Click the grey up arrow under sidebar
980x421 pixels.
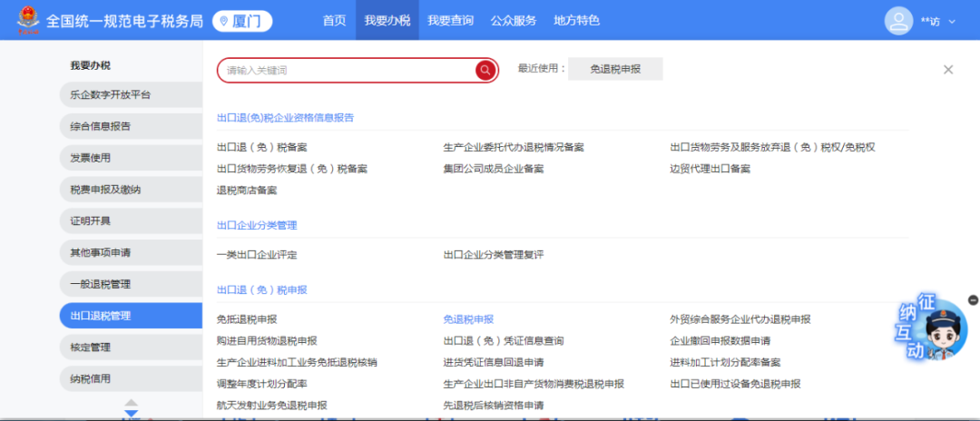coord(132,403)
